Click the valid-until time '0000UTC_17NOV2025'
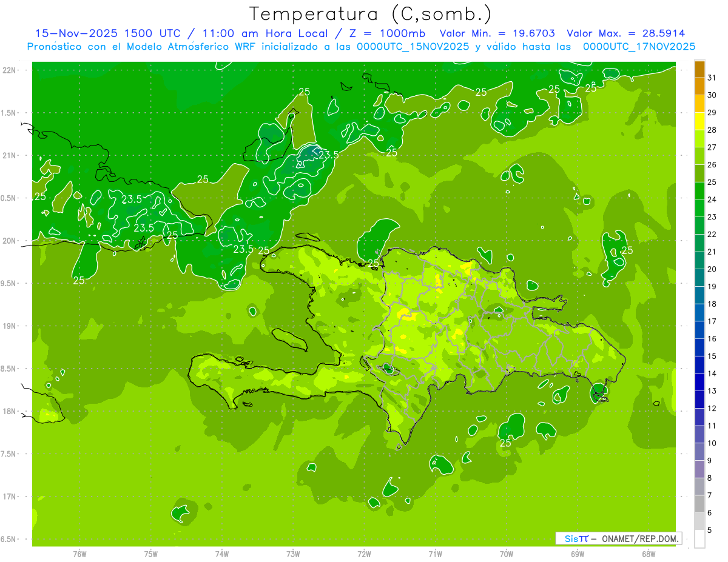 coord(639,47)
